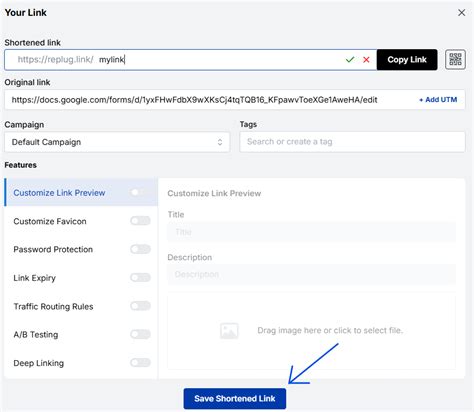The height and width of the screenshot is (412, 474).
Task: Switch on Deep Linking toggle
Action: [x=140, y=362]
